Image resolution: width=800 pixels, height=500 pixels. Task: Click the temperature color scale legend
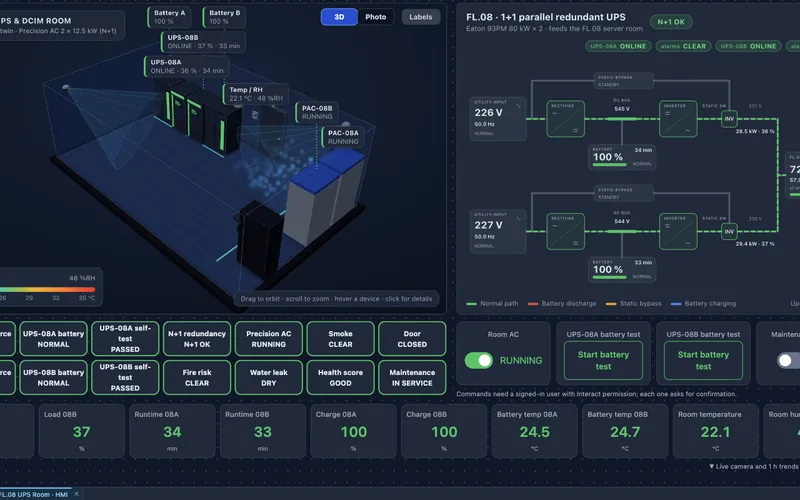(48, 287)
